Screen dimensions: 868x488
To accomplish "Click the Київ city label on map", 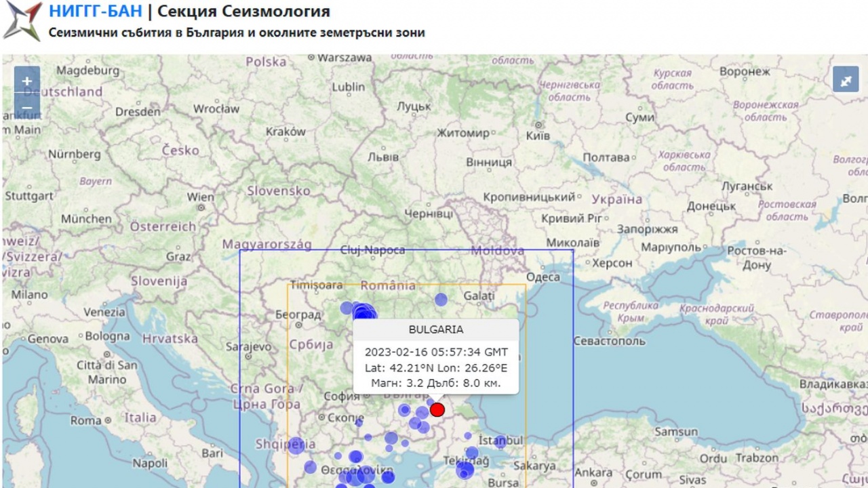I will click(x=538, y=136).
